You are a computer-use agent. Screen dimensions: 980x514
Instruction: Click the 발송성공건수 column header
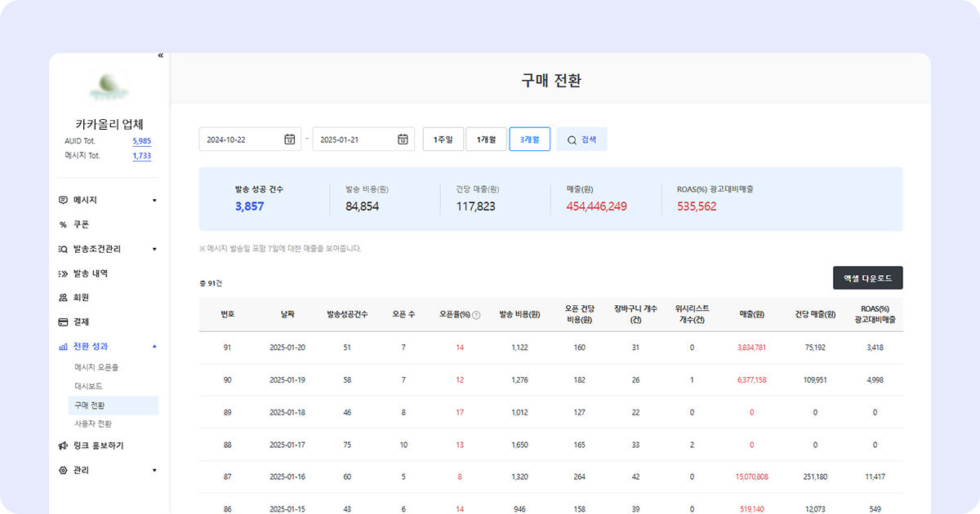[x=347, y=315]
